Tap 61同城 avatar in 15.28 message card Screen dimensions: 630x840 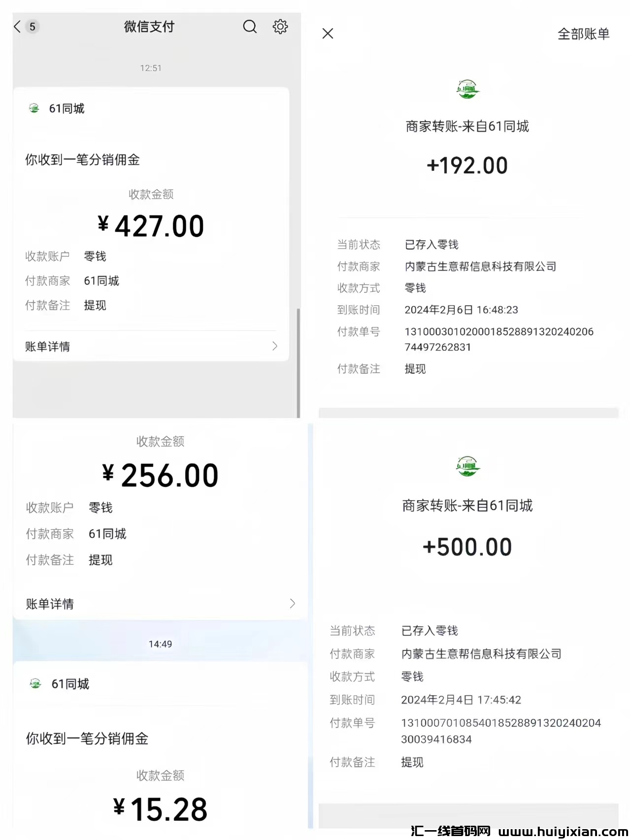coord(35,683)
